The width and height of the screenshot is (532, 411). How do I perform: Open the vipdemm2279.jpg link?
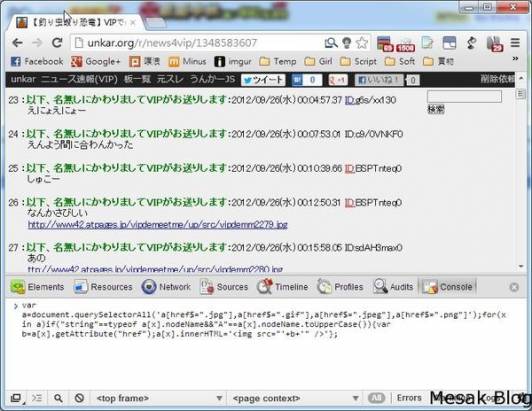pos(158,225)
